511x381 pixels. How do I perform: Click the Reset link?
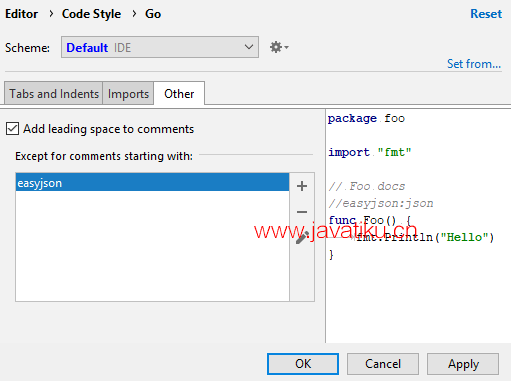click(486, 14)
